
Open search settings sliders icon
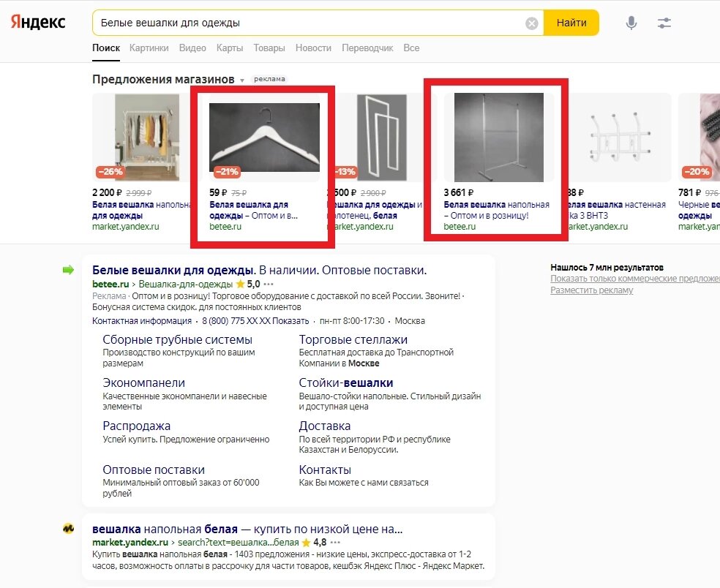[664, 23]
